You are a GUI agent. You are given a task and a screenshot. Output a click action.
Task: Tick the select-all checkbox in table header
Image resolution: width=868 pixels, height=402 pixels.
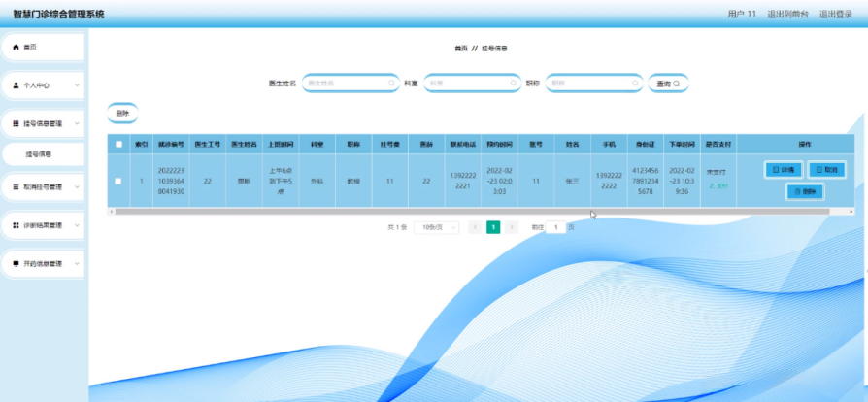tap(118, 144)
